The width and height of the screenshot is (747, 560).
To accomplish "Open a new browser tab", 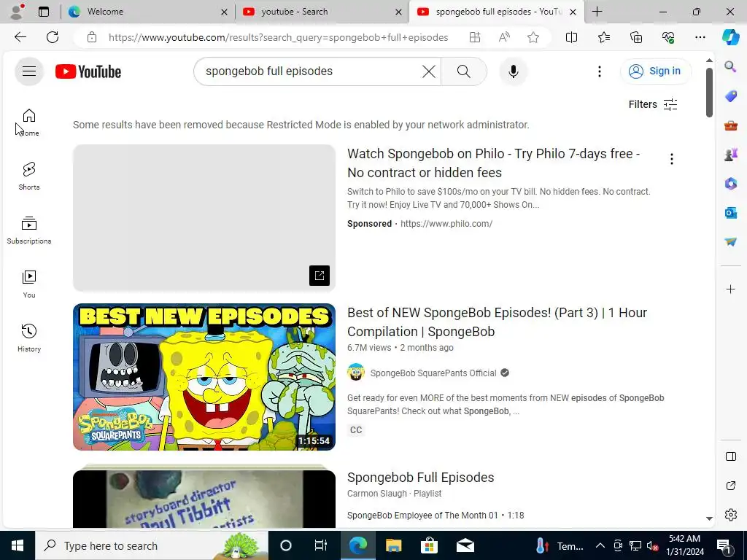I will (x=597, y=12).
